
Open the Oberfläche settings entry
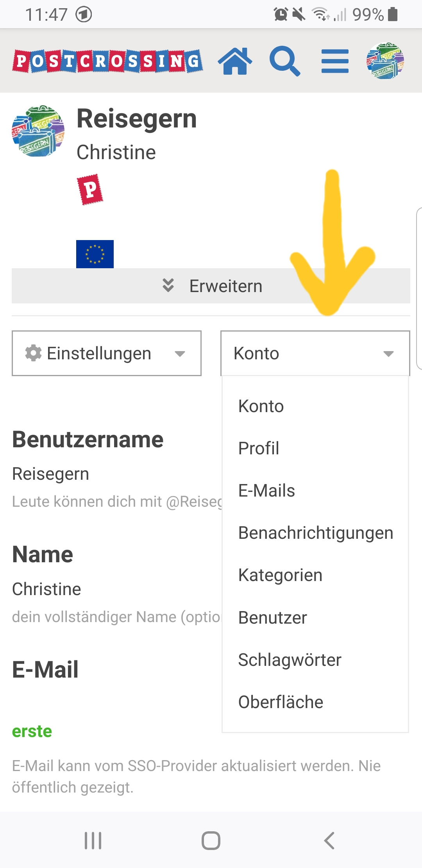tap(281, 702)
